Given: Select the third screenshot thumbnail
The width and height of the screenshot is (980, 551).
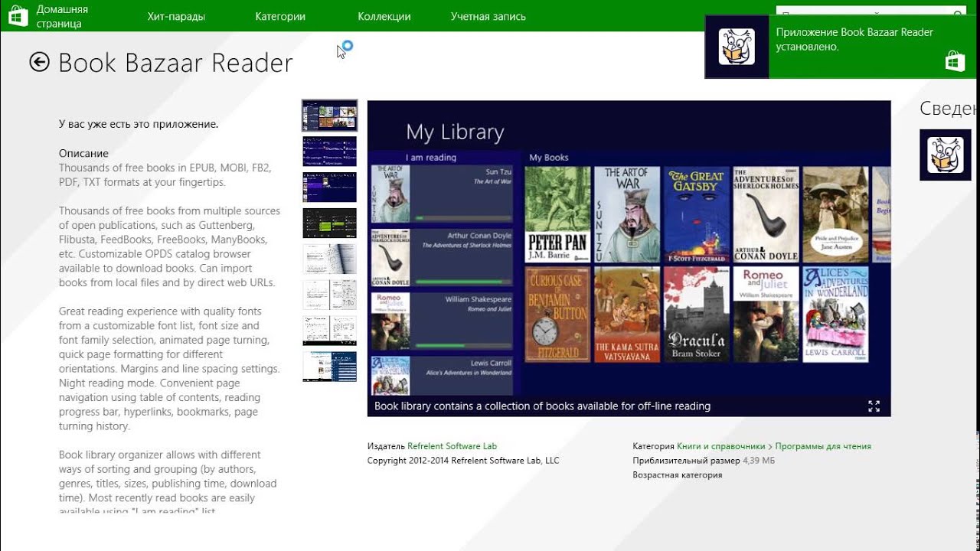Looking at the screenshot, I should [329, 187].
